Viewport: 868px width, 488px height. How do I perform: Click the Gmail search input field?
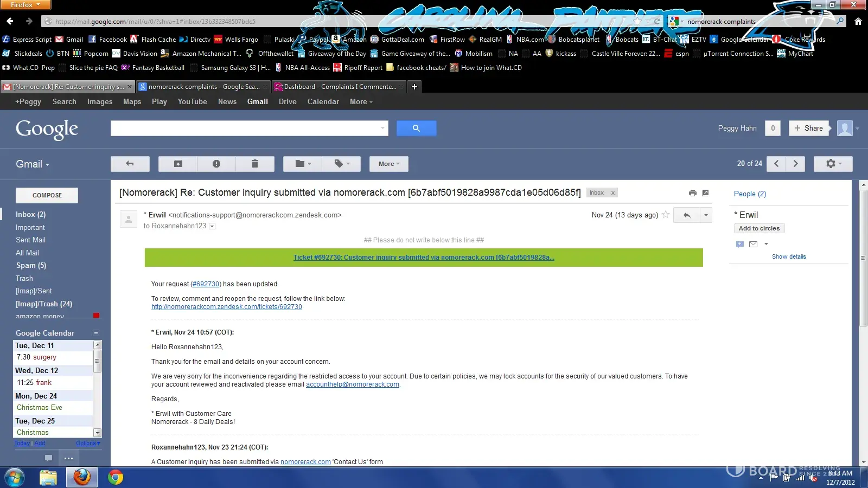[245, 129]
